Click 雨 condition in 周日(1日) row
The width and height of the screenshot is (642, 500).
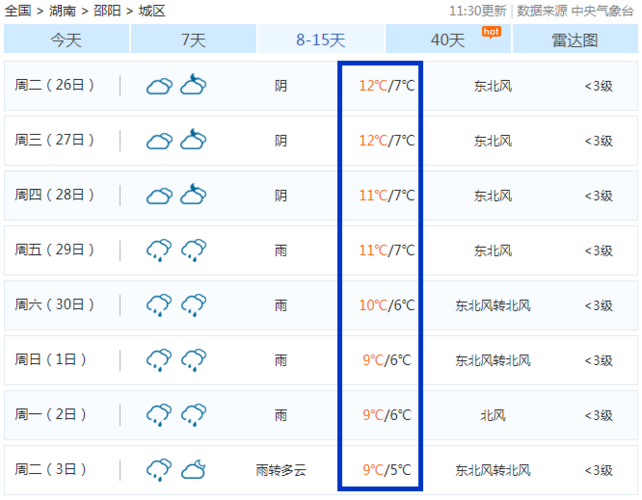pos(281,360)
